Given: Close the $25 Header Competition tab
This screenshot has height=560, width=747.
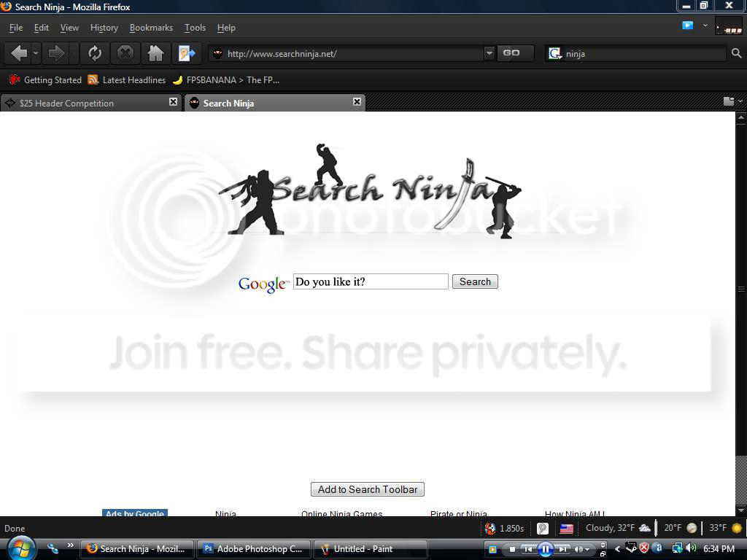Looking at the screenshot, I should [174, 102].
